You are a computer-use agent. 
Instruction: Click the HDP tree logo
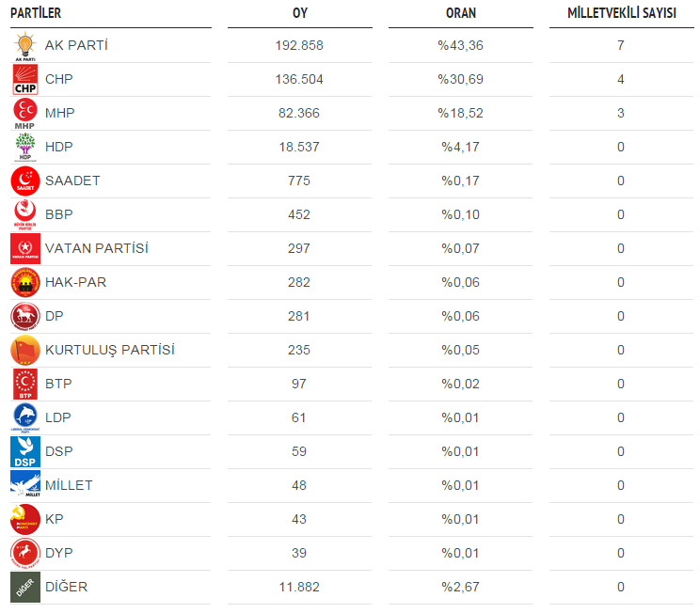25,148
